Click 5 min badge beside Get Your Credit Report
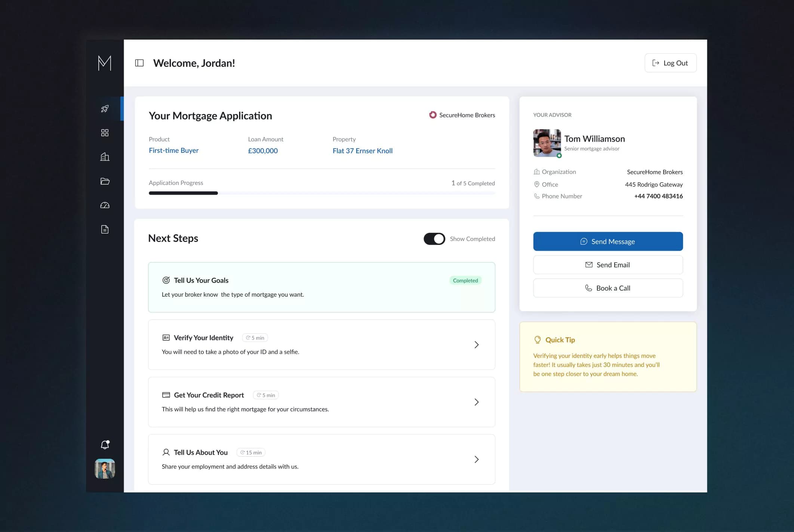Screen dimensions: 794x532 click(x=266, y=395)
